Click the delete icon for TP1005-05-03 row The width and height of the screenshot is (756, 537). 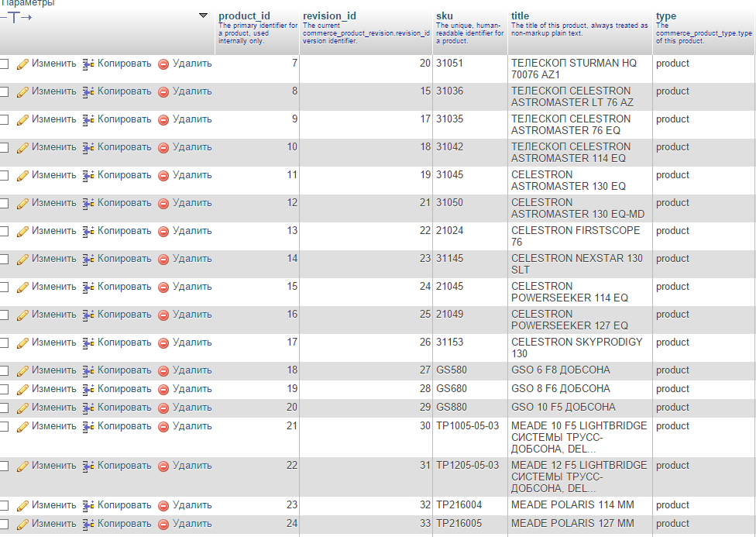(x=163, y=428)
